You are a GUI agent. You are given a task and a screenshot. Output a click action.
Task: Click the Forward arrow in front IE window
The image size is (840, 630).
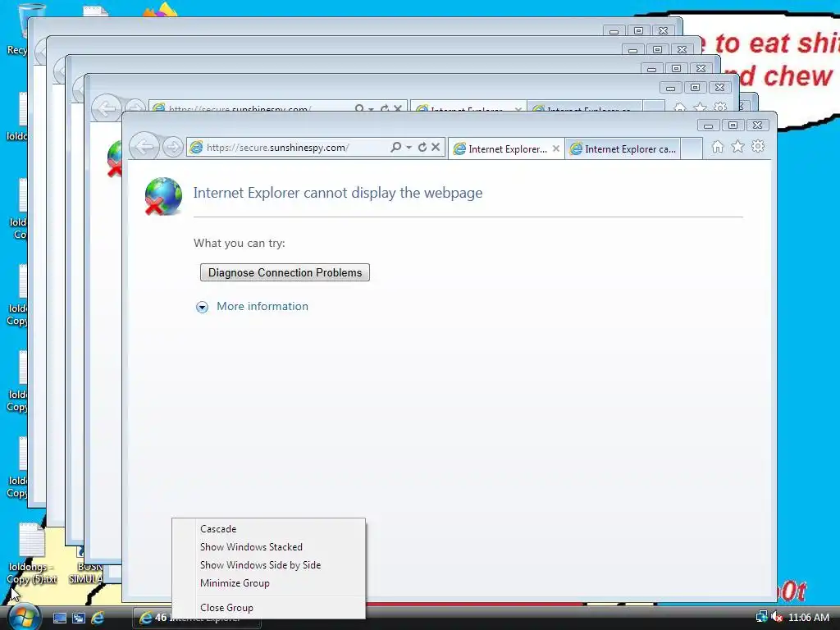(172, 147)
